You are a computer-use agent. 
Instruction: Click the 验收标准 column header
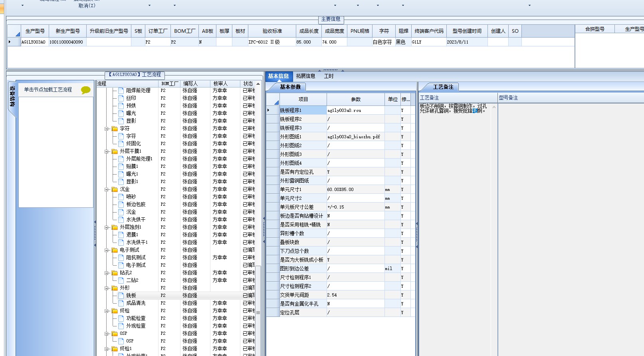[272, 31]
